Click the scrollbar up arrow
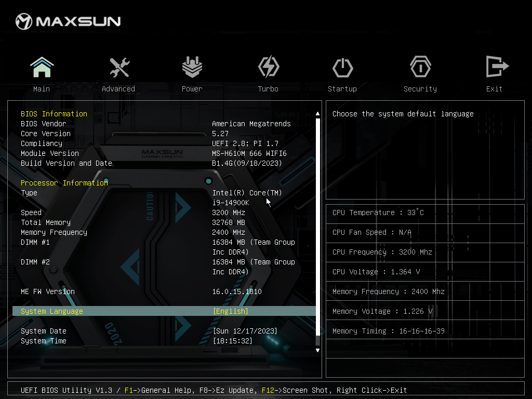Image resolution: width=532 pixels, height=399 pixels. tap(317, 114)
